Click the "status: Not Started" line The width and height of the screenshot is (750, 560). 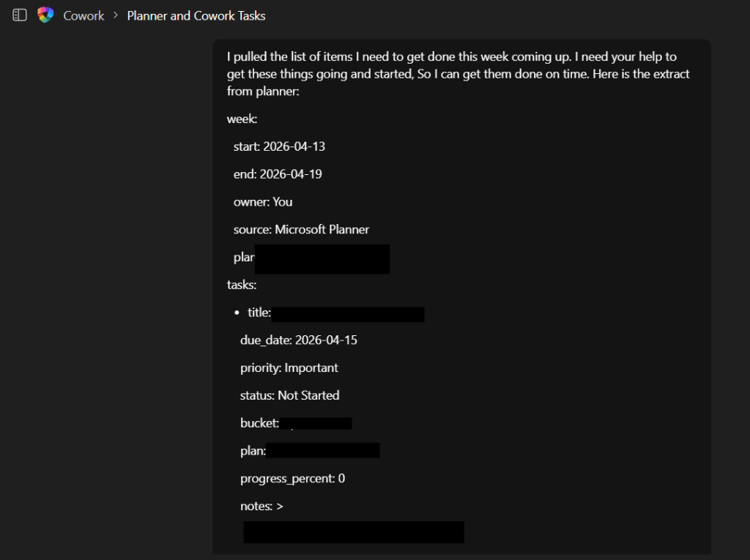tap(289, 395)
